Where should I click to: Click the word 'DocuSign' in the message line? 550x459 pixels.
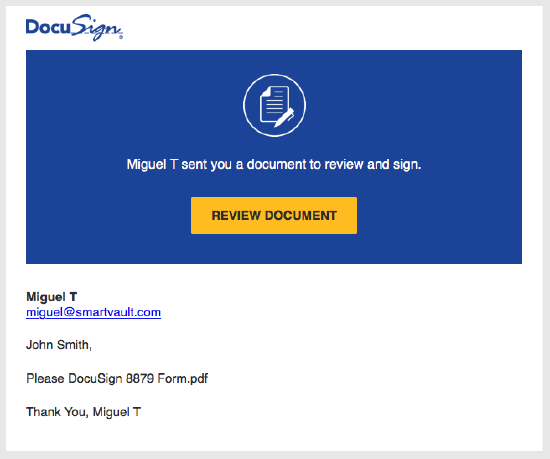pos(95,378)
